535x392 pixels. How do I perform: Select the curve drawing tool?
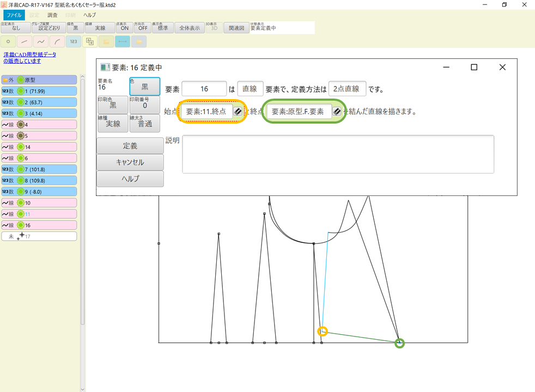coord(40,41)
